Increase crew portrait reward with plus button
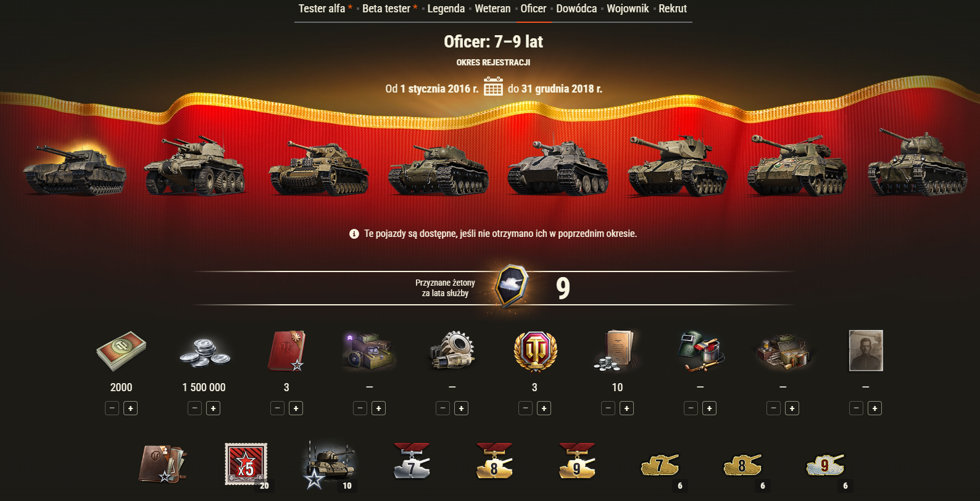The height and width of the screenshot is (501, 980). (874, 408)
